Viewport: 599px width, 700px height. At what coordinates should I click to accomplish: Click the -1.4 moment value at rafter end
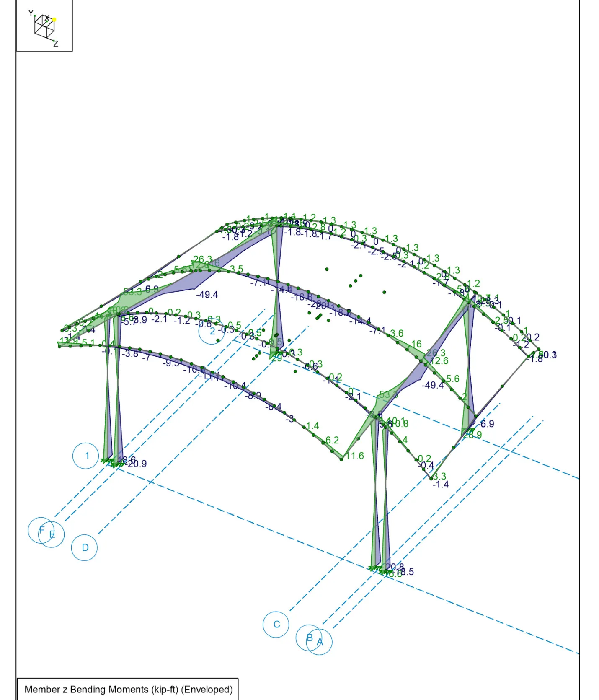click(440, 485)
